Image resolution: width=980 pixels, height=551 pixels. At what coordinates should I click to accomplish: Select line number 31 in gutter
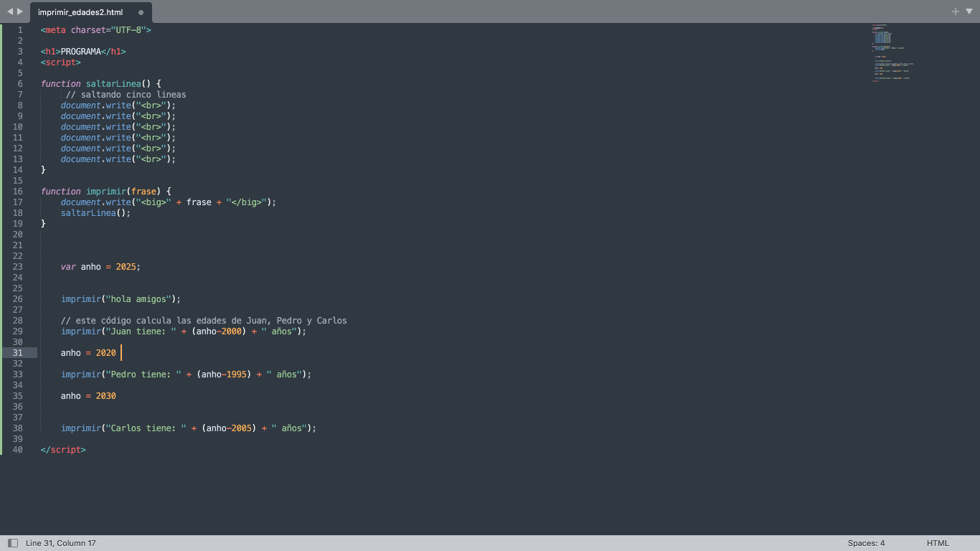tap(17, 353)
